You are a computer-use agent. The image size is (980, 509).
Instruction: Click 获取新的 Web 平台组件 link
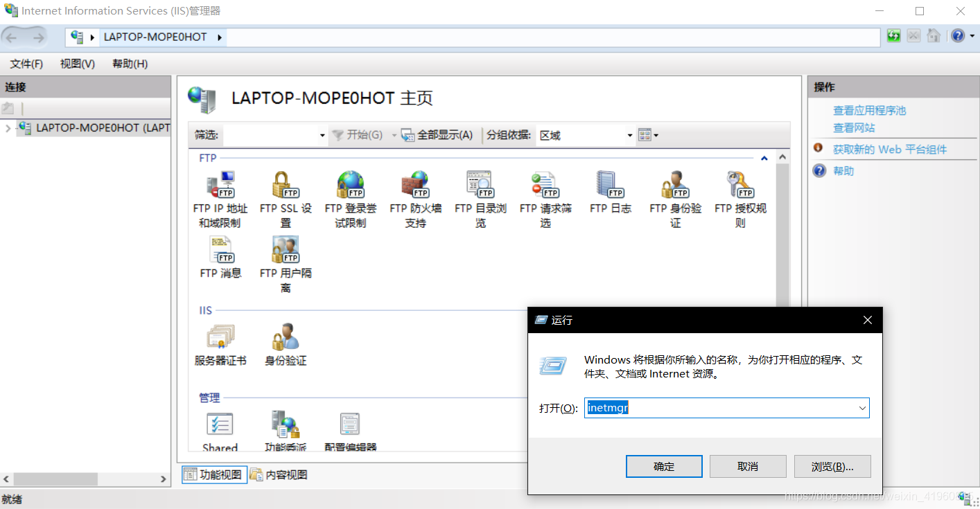(890, 149)
